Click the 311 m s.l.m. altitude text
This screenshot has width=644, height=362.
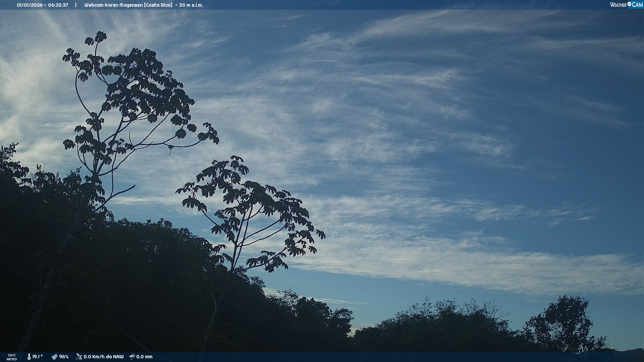(x=191, y=5)
